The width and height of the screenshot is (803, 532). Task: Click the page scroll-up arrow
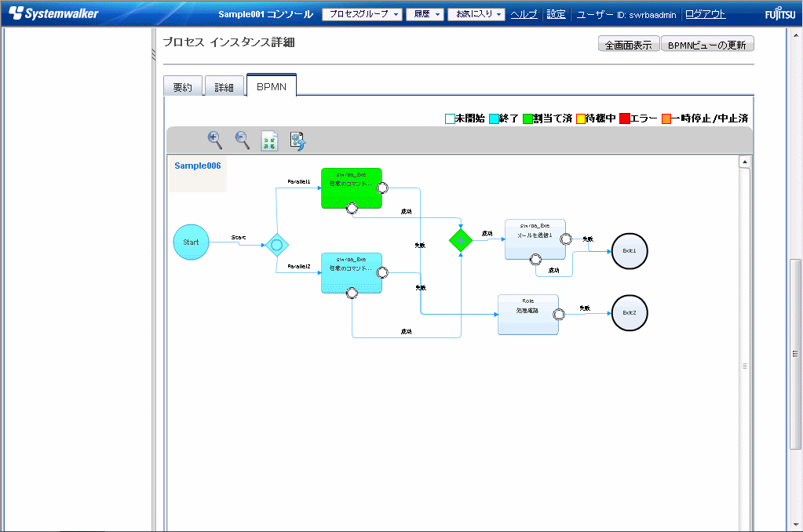click(795, 35)
